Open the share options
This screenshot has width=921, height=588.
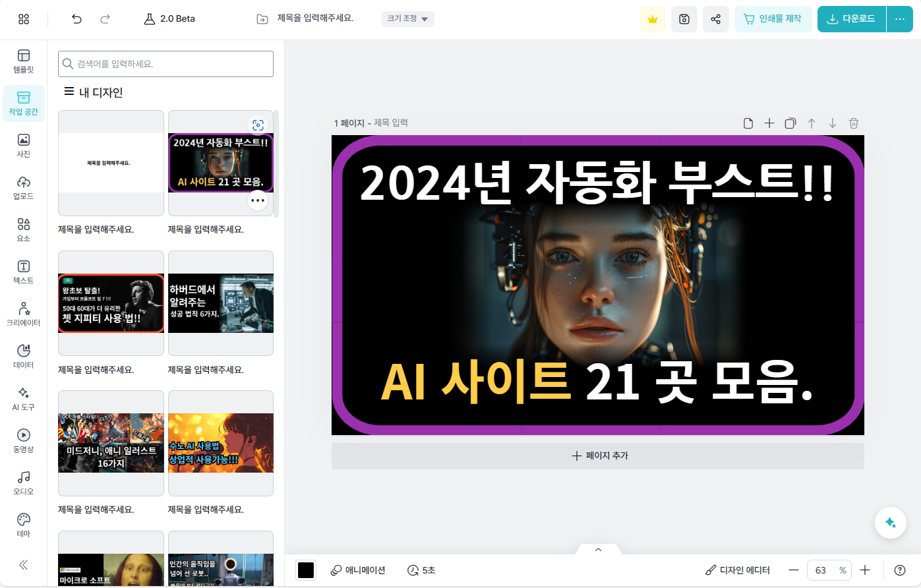716,19
